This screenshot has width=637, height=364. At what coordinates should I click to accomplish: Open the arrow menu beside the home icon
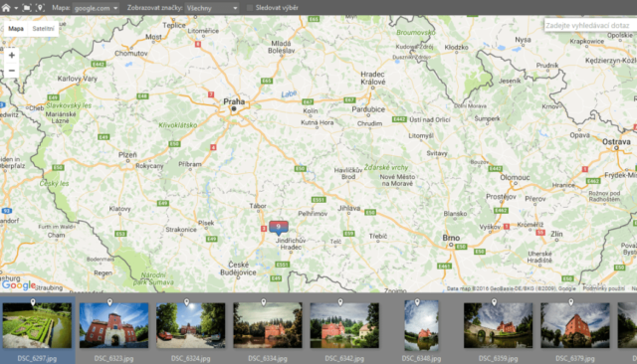click(16, 8)
